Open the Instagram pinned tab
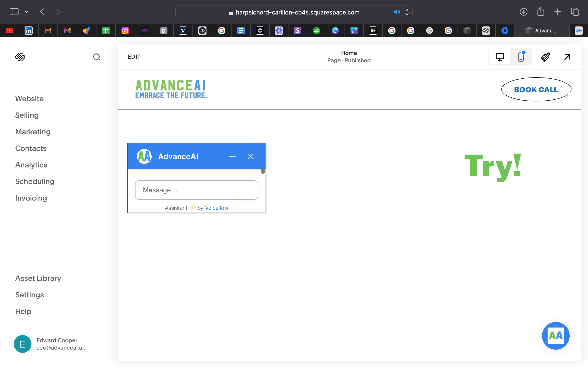This screenshot has height=368, width=588. pos(125,31)
